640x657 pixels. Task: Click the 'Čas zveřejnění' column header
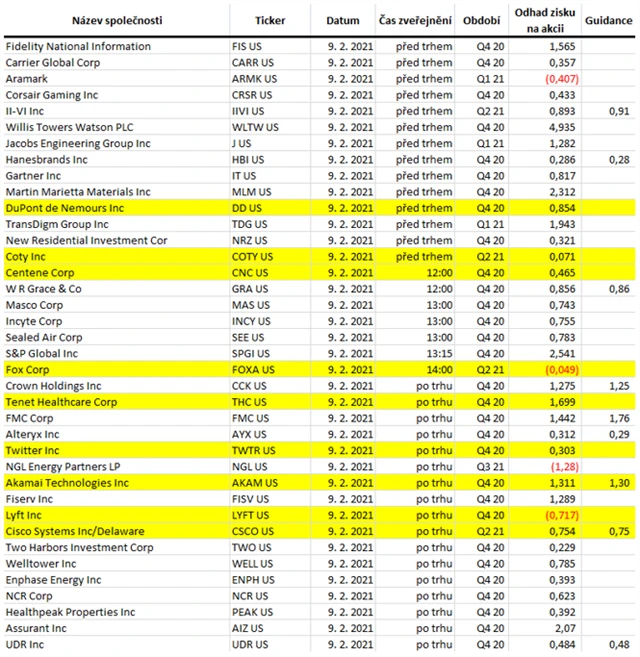point(415,21)
